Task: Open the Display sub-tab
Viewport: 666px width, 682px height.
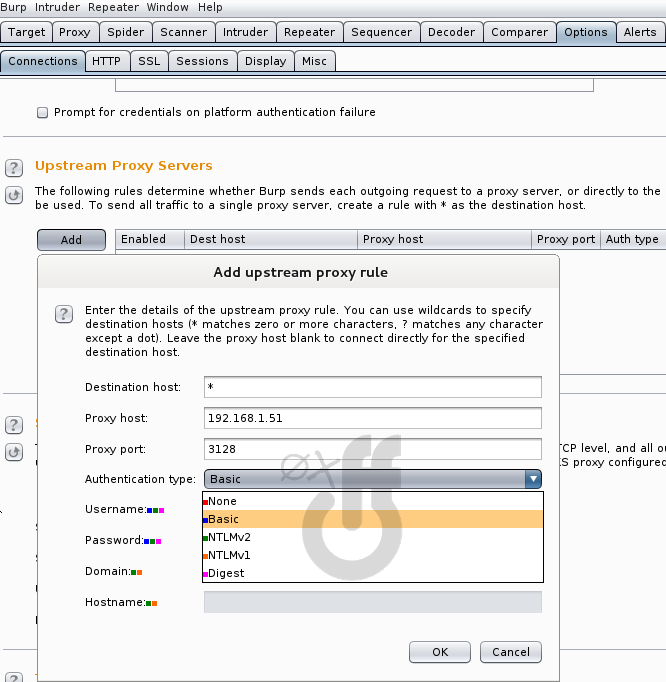Action: (x=265, y=61)
